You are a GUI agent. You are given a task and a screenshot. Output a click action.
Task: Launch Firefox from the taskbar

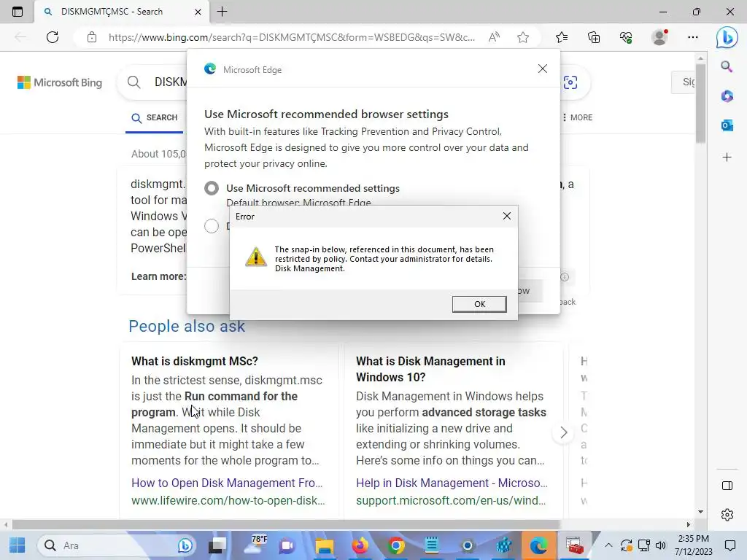click(360, 545)
